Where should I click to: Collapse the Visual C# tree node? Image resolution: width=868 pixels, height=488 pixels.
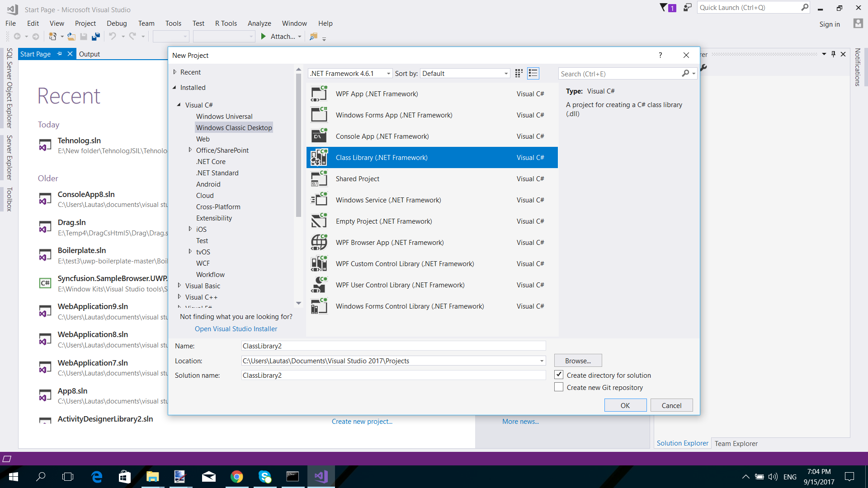click(179, 105)
